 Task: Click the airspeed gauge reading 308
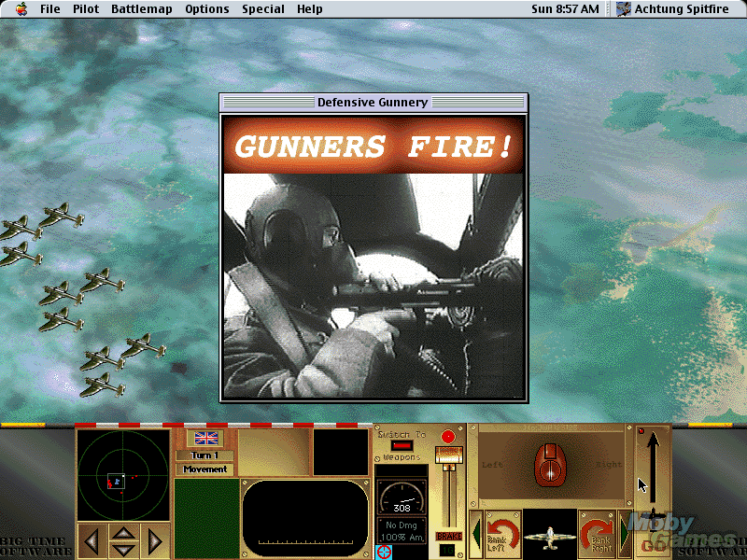point(402,497)
